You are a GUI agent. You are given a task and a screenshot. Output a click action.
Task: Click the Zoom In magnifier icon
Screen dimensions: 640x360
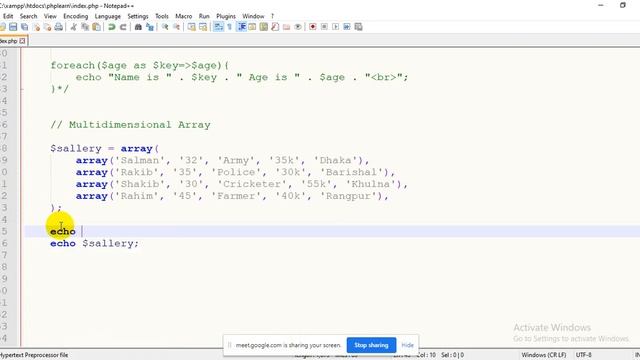click(165, 27)
